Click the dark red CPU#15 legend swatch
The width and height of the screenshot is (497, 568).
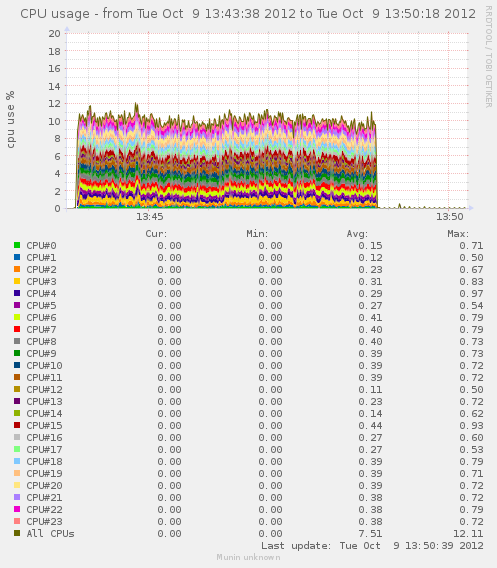(17, 425)
